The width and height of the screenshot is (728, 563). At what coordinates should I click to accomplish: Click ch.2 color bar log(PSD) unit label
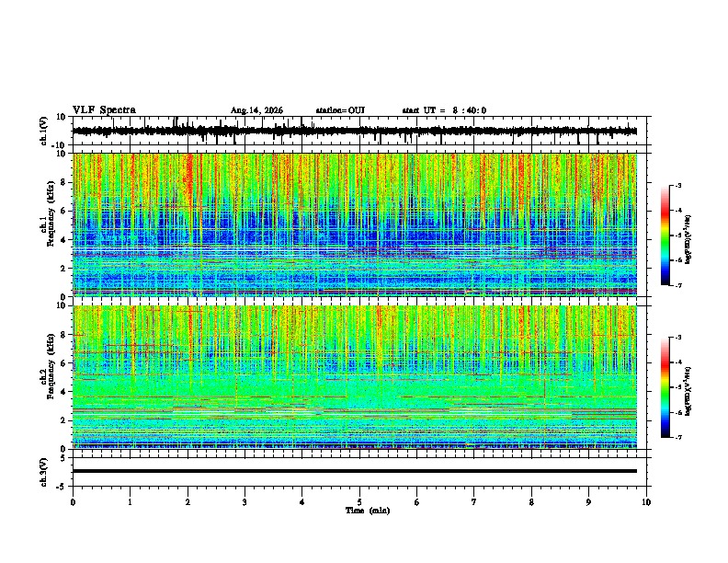tap(688, 391)
